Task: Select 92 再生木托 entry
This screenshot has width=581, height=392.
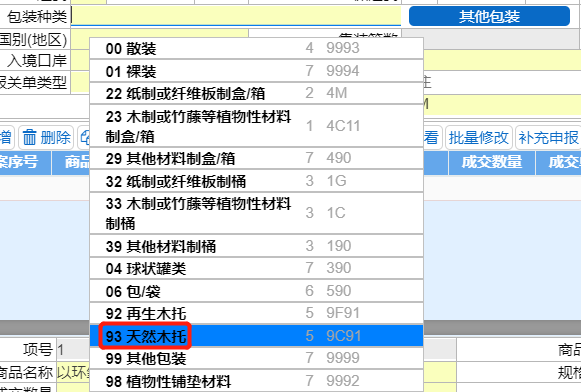Action: (256, 313)
